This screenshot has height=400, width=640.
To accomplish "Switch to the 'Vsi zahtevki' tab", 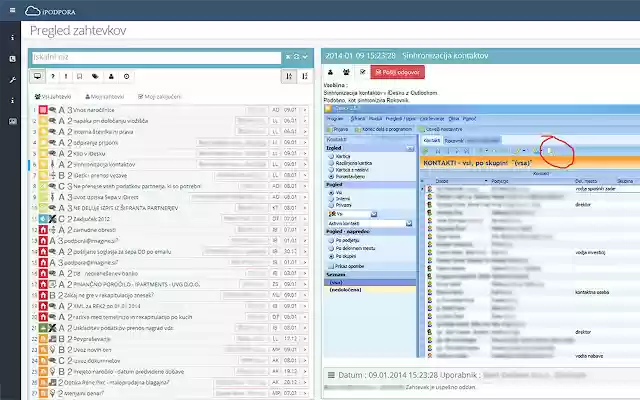I will pyautogui.click(x=53, y=97).
